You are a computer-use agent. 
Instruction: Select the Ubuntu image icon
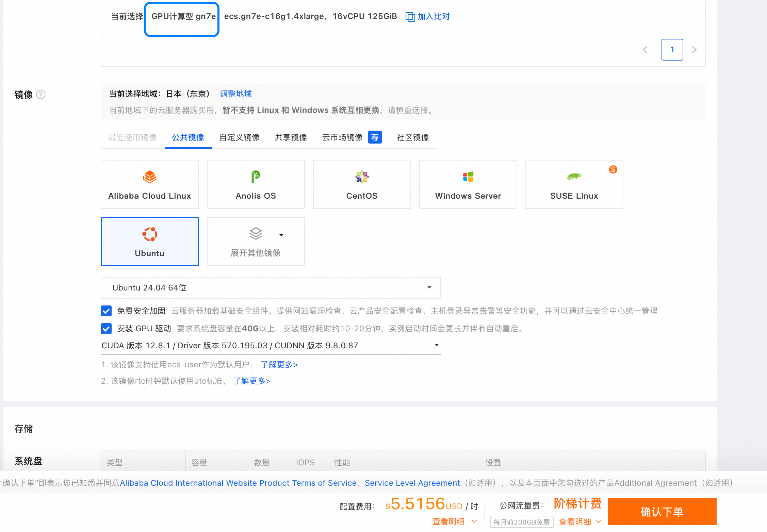click(149, 234)
